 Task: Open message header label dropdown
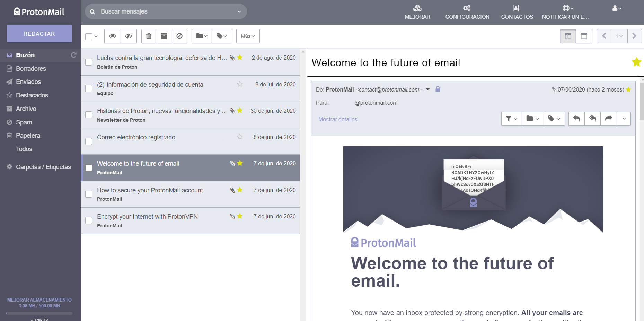pyautogui.click(x=554, y=119)
